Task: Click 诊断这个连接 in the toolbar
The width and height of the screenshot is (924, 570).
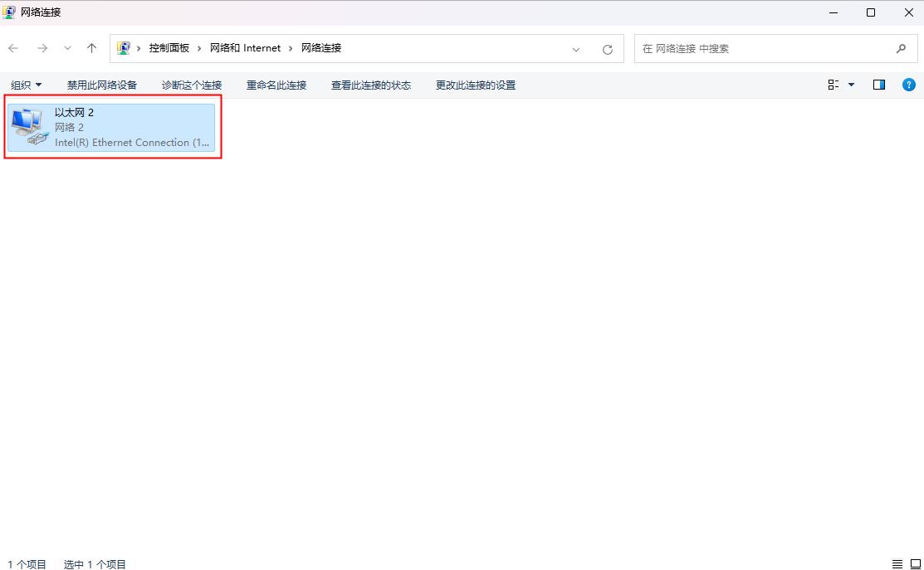Action: click(x=191, y=84)
